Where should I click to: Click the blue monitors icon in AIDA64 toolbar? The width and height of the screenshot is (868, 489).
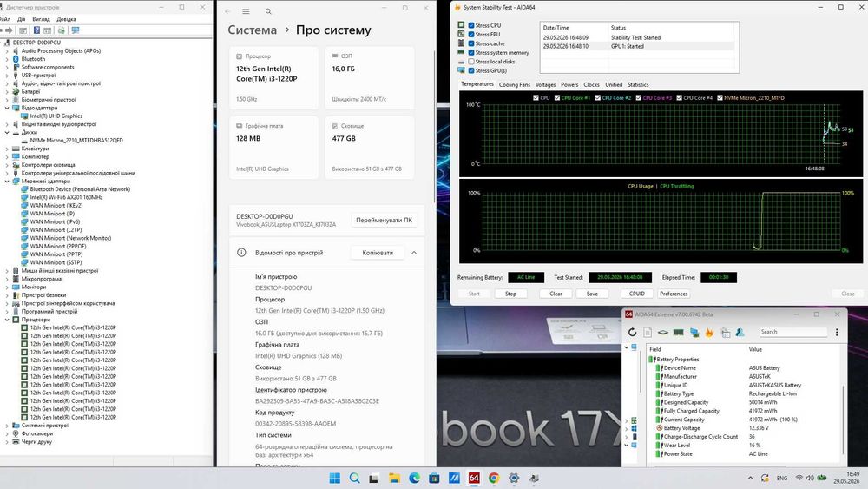[x=694, y=333]
